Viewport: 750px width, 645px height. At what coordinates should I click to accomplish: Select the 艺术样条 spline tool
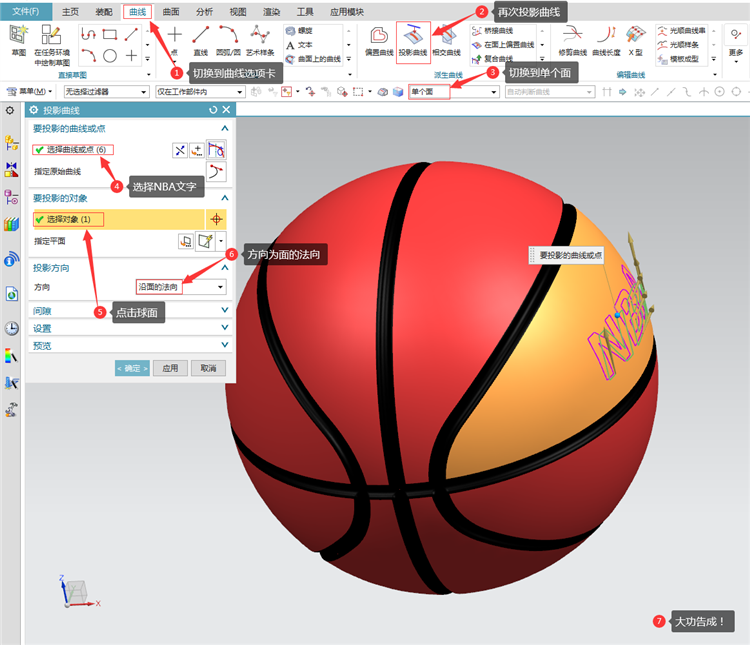(260, 41)
